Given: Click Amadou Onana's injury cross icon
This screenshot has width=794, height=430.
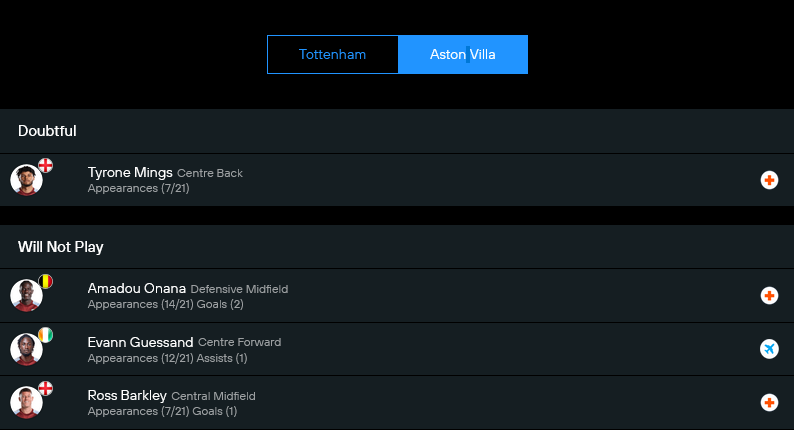Looking at the screenshot, I should (769, 296).
